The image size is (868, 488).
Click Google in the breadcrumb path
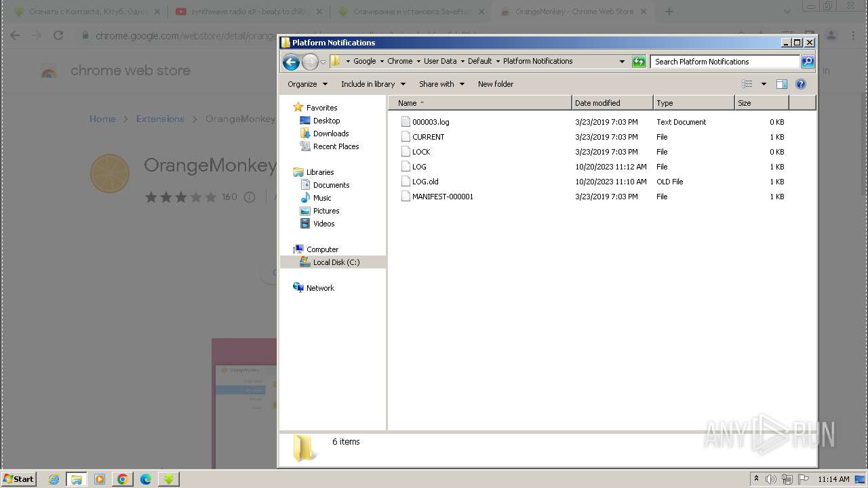pos(364,61)
